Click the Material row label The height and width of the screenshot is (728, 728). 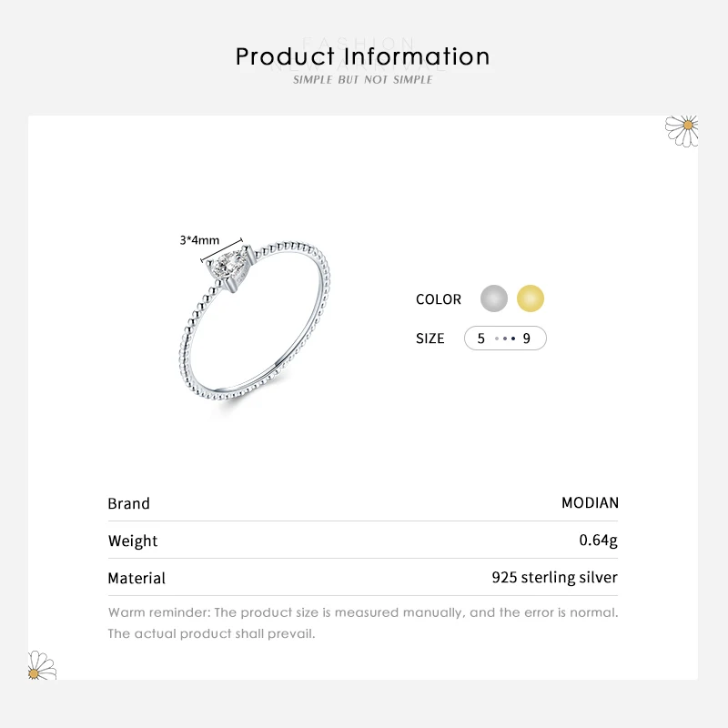[x=136, y=578]
